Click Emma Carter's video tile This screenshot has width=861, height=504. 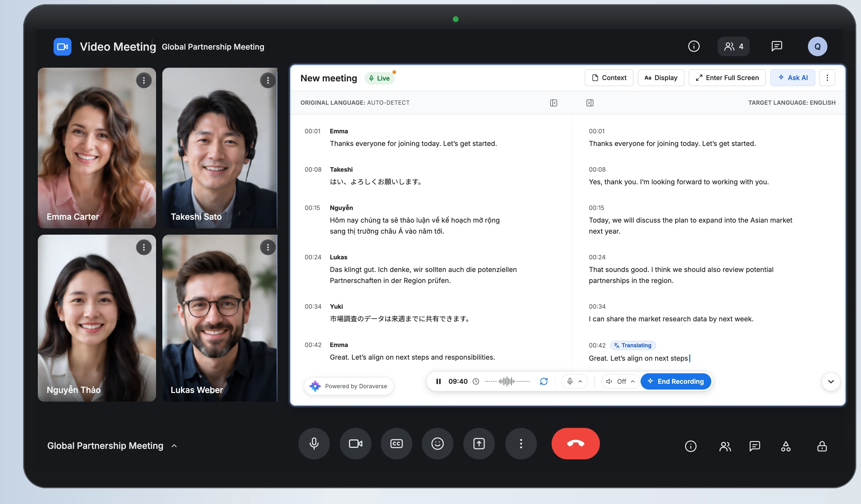coord(97,148)
